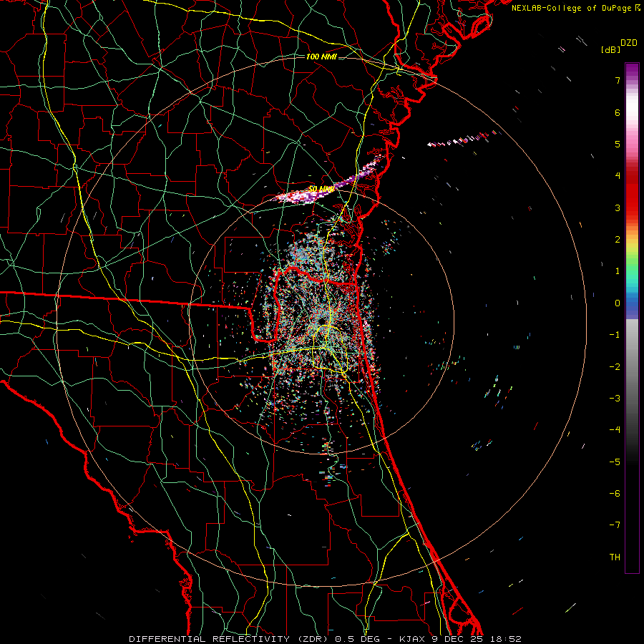Screen dimensions: 644x644
Task: Click the '7' value on the color scale
Action: click(x=618, y=80)
